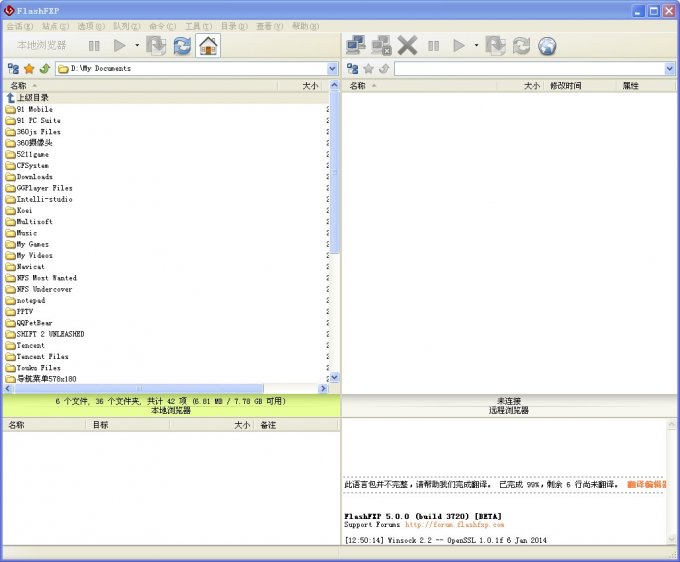
Task: Open the 站点 menu
Action: pyautogui.click(x=57, y=26)
